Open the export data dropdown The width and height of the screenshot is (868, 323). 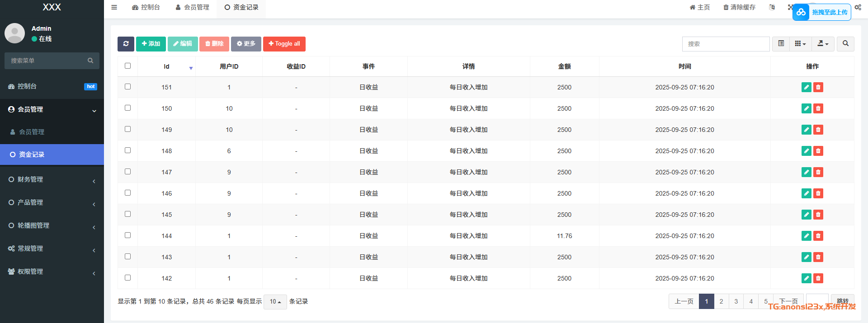(823, 44)
